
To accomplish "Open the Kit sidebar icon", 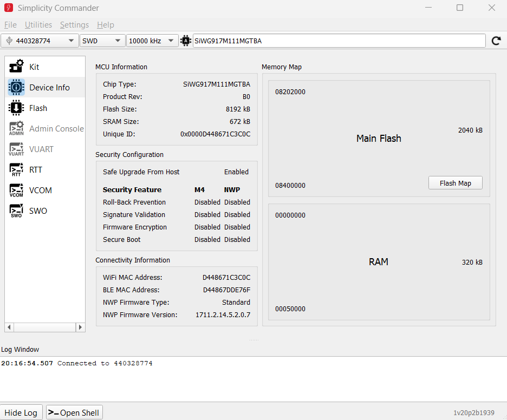I will [x=16, y=67].
